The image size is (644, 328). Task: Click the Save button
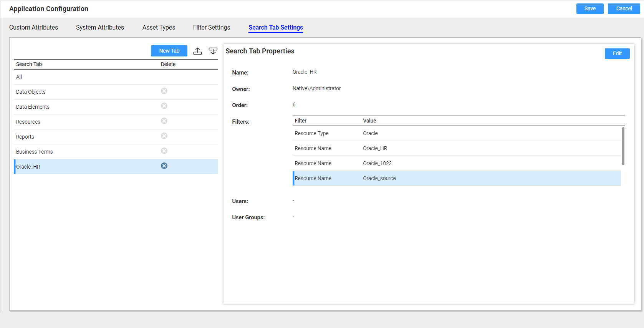tap(590, 8)
